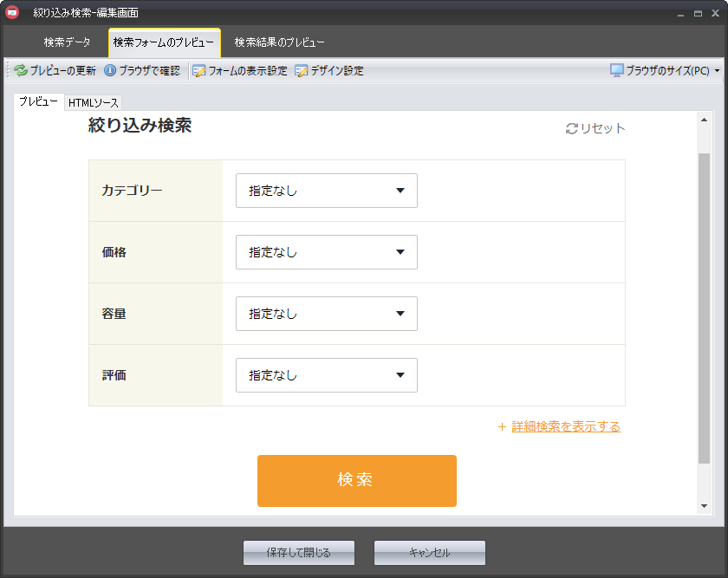This screenshot has width=728, height=578.
Task: Switch to the 検索データ tab
Action: point(67,42)
